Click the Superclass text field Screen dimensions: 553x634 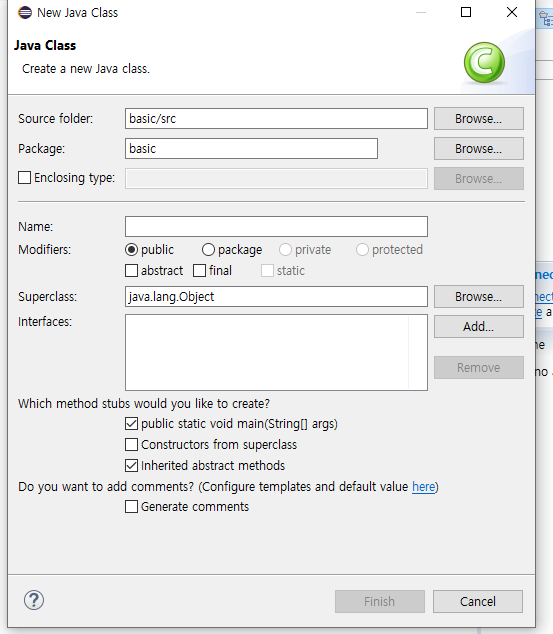tap(276, 297)
